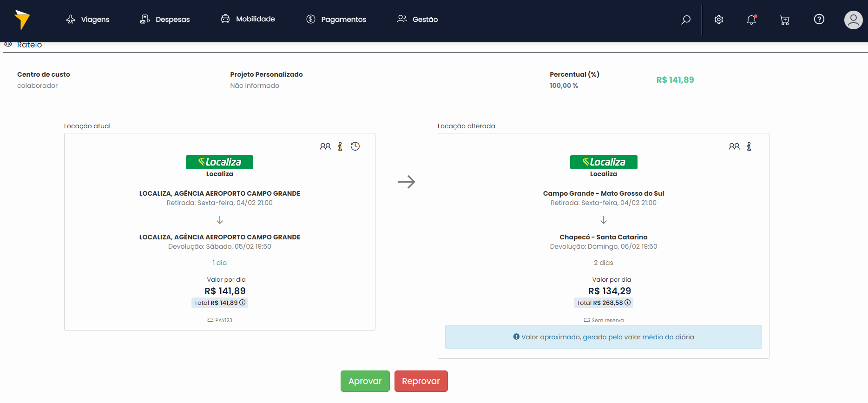Click the '2 dias' duration text
868x403 pixels.
point(604,263)
